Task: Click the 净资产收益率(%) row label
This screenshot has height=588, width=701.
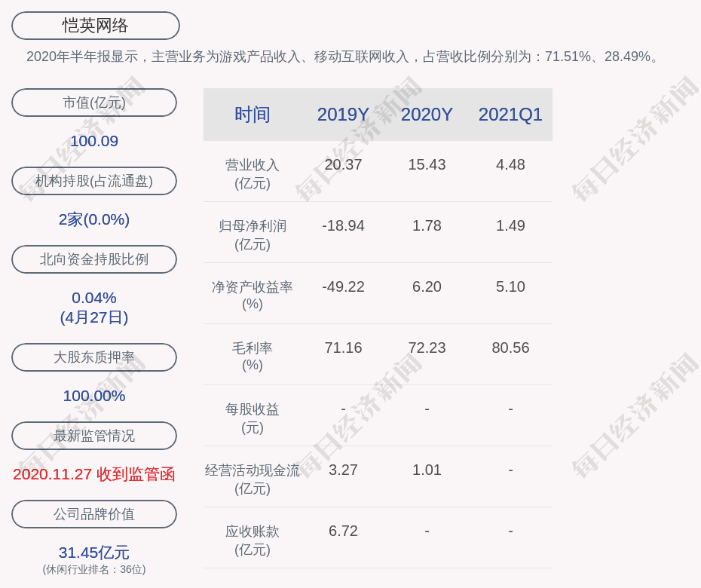Action: tap(253, 296)
